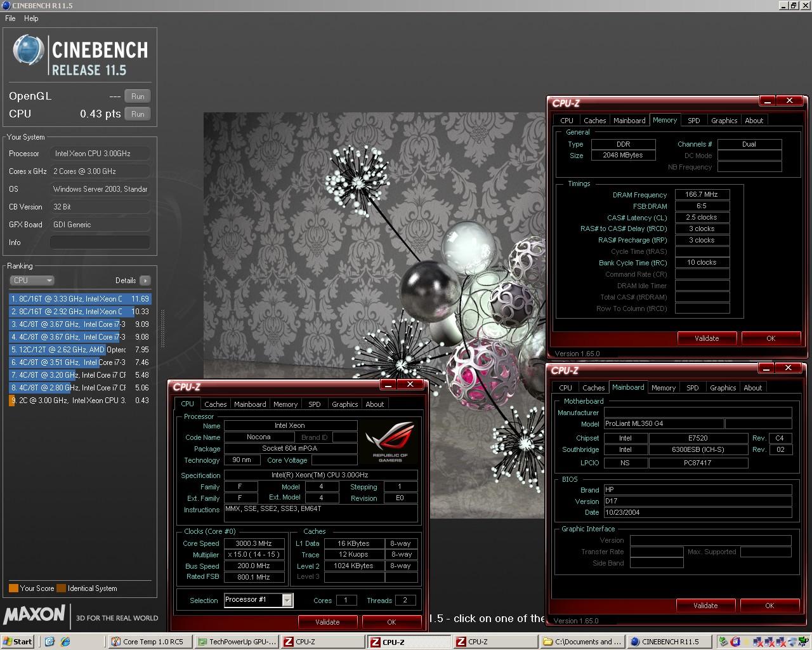Switch to the first CPU-Z taskbar button
Screen dimensions: 812x650
(x=324, y=642)
